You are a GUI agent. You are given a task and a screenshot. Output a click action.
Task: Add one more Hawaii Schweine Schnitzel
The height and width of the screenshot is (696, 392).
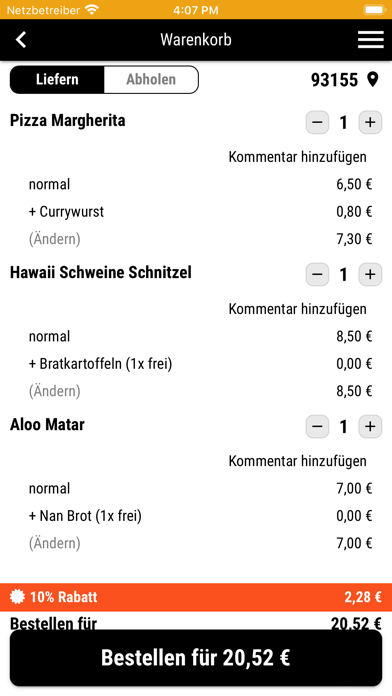370,274
